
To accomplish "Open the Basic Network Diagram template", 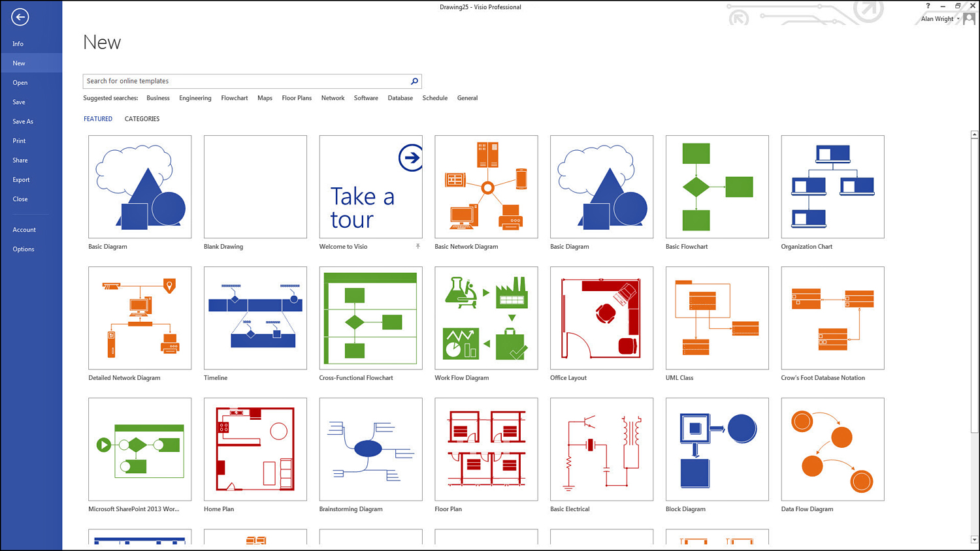I will coord(486,187).
